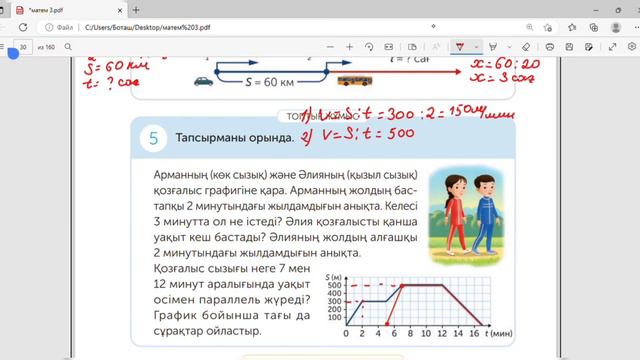Open browser zoom indicator in address bar
This screenshot has width=640, height=360.
[530, 27]
